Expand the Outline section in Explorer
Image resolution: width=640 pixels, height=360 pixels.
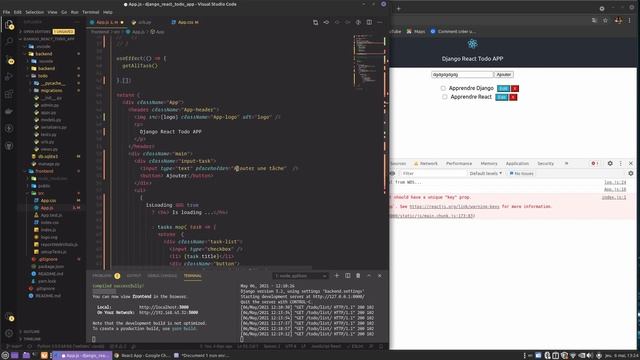pos(31,332)
